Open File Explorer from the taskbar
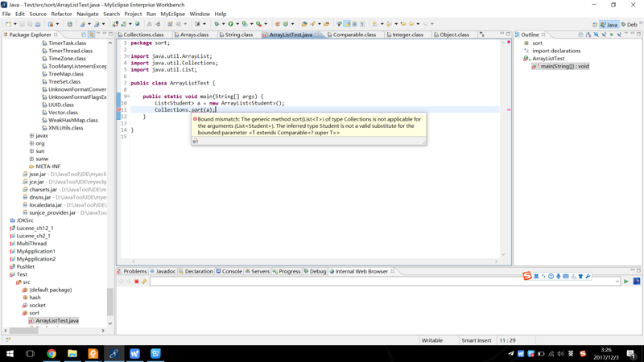 (x=72, y=353)
